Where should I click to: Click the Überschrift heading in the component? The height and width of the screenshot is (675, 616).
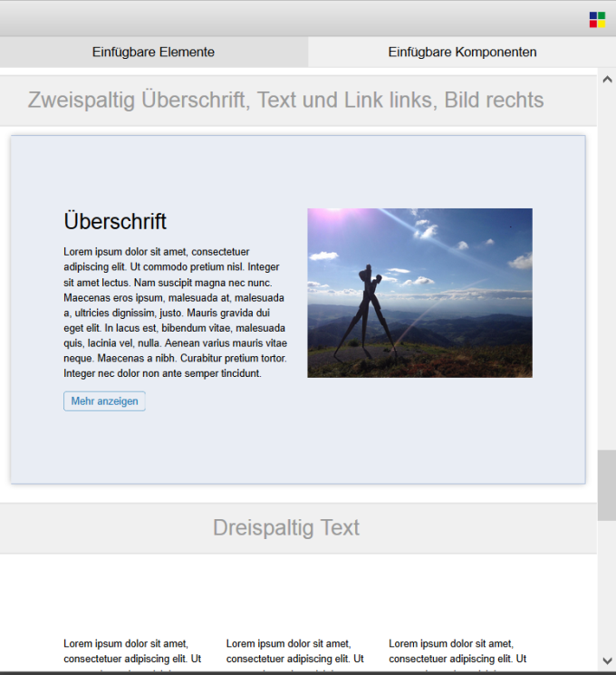coord(115,221)
